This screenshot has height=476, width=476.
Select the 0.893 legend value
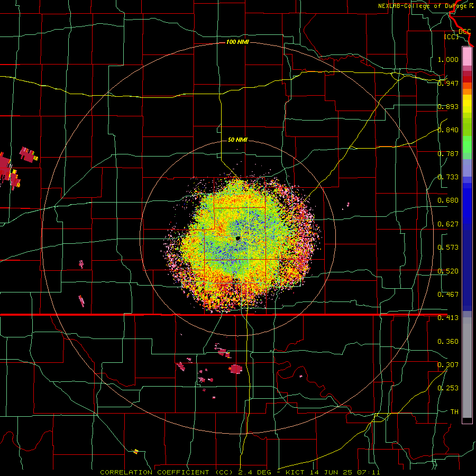[448, 106]
